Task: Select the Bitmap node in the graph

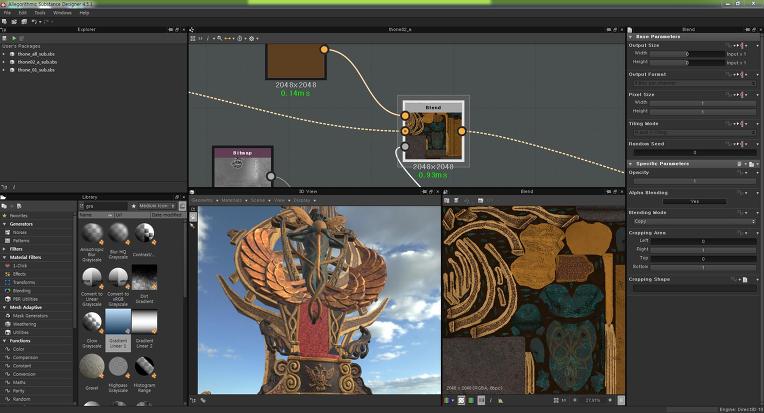Action: click(242, 167)
